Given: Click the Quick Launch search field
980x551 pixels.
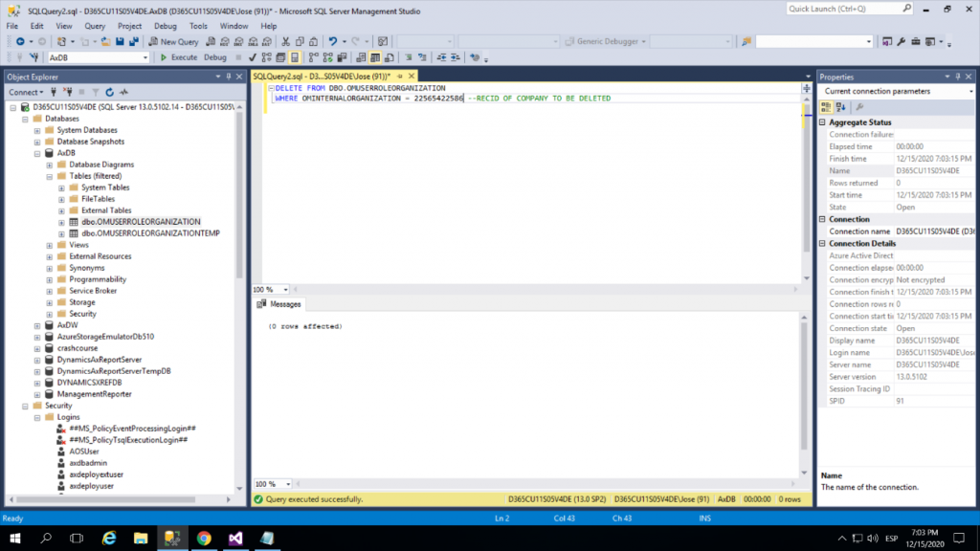Looking at the screenshot, I should coord(845,9).
